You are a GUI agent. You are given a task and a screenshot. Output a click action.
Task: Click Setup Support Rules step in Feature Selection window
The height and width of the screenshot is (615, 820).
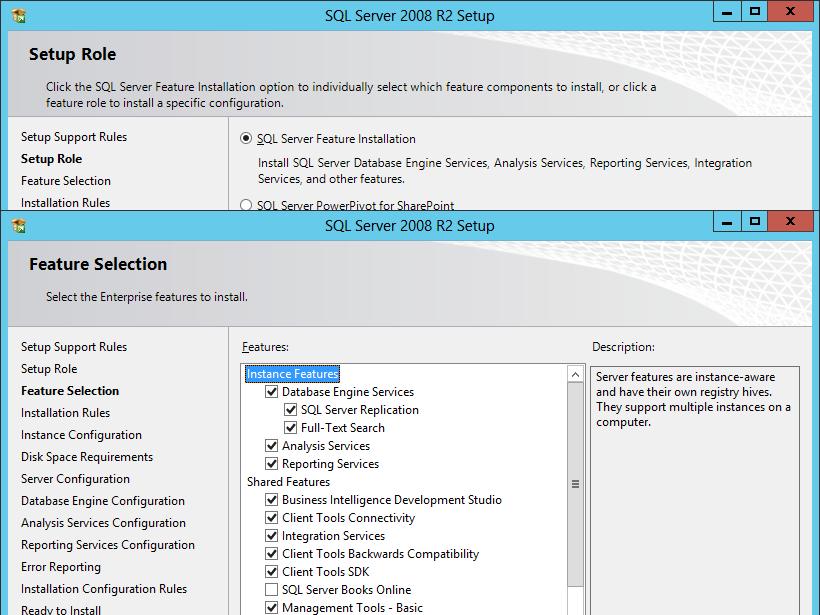pos(74,347)
